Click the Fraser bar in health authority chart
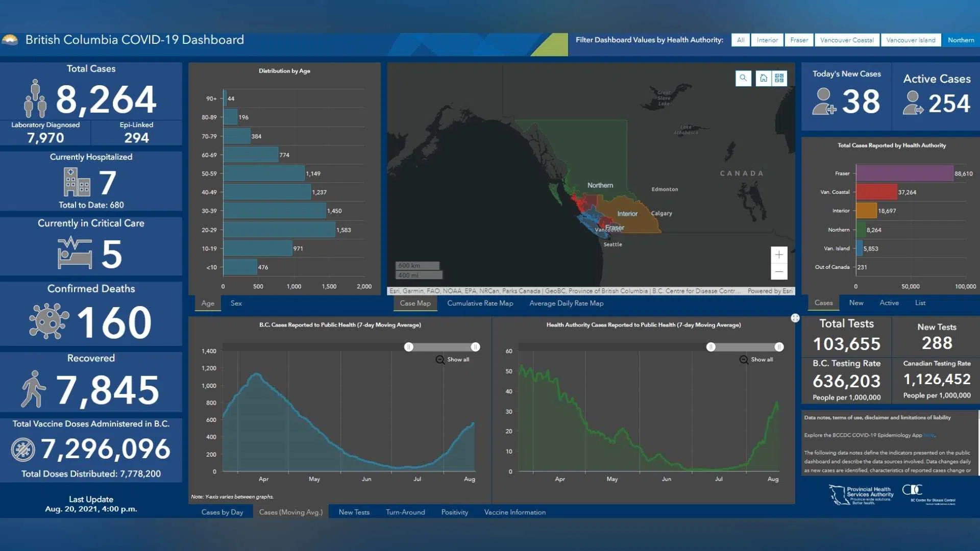Viewport: 980px width, 551px height. [x=904, y=173]
